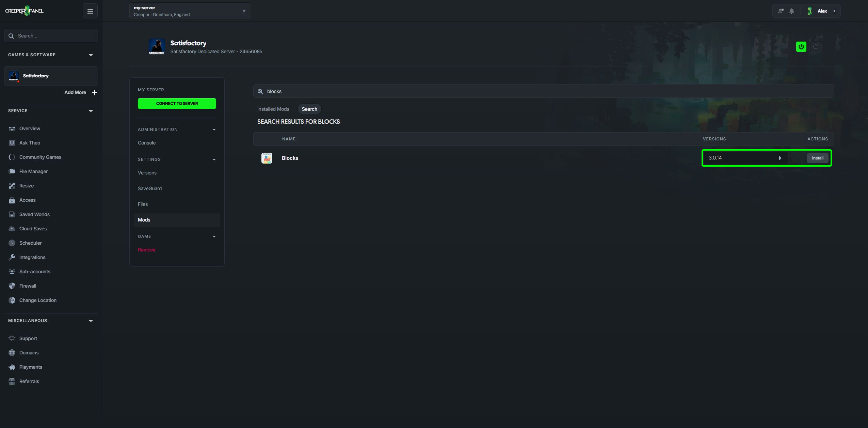This screenshot has width=868, height=428.
Task: Open Scheduler in the sidebar
Action: coord(30,243)
